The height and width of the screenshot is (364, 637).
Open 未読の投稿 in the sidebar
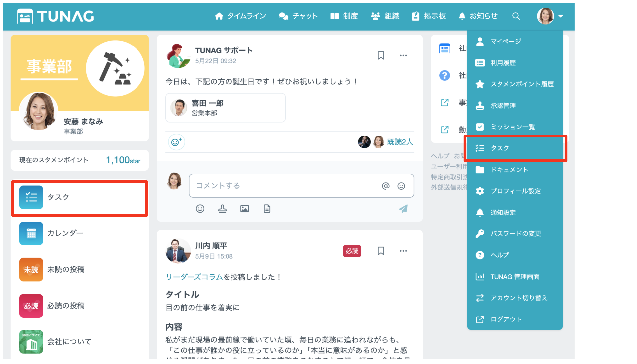pos(80,269)
